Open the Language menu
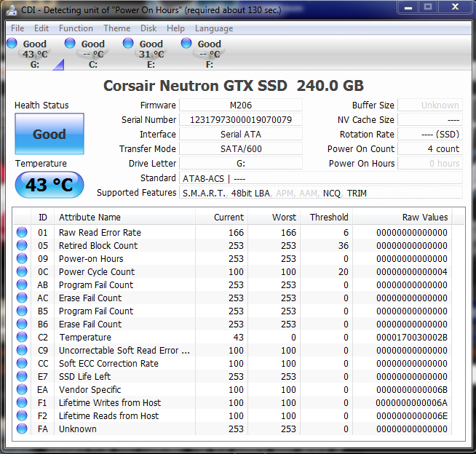 (214, 28)
